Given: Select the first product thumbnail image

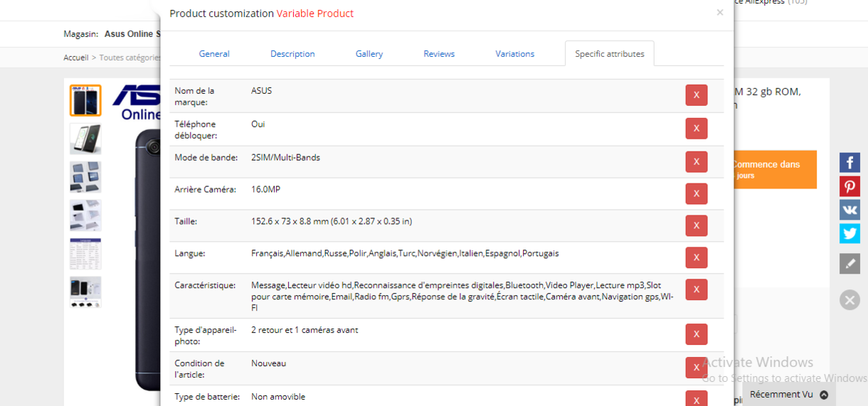Looking at the screenshot, I should click(x=85, y=100).
